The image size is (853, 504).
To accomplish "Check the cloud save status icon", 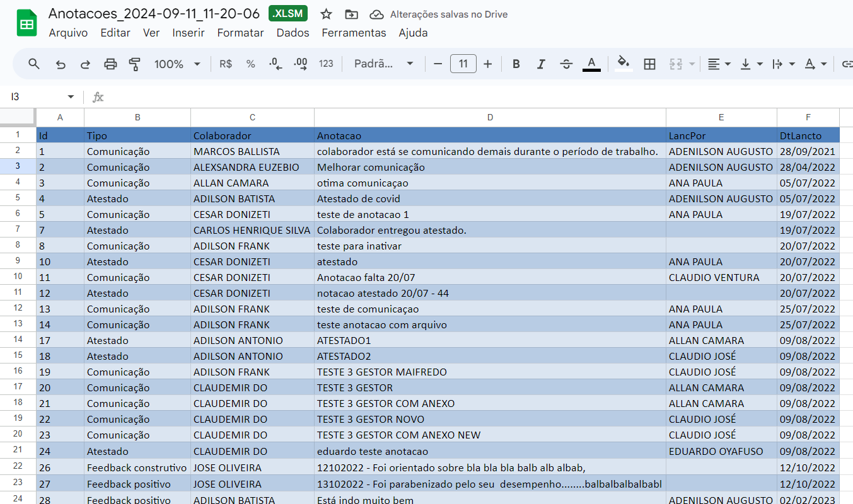I will [x=376, y=14].
